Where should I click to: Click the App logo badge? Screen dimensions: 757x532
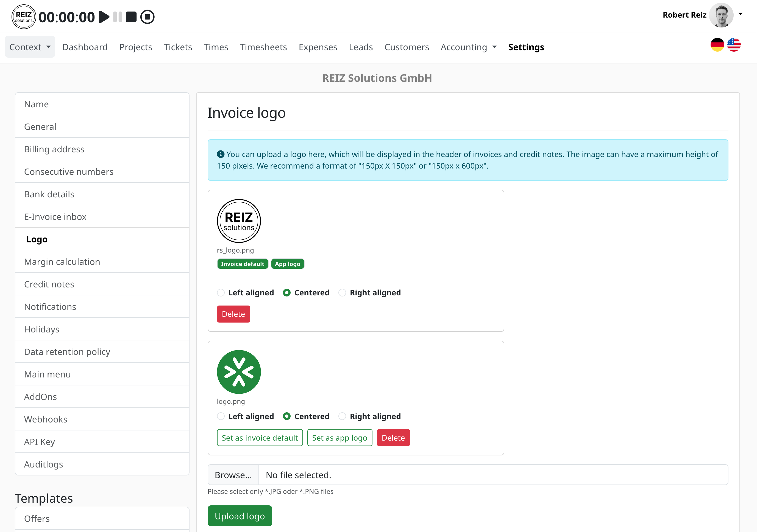(288, 264)
